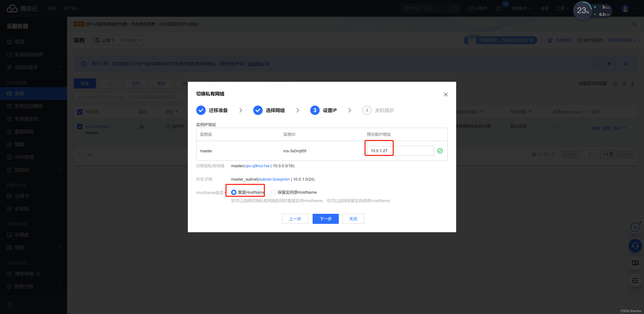The width and height of the screenshot is (644, 314).
Task: Open the vpc-q9hcs1se link
Action: click(x=257, y=166)
